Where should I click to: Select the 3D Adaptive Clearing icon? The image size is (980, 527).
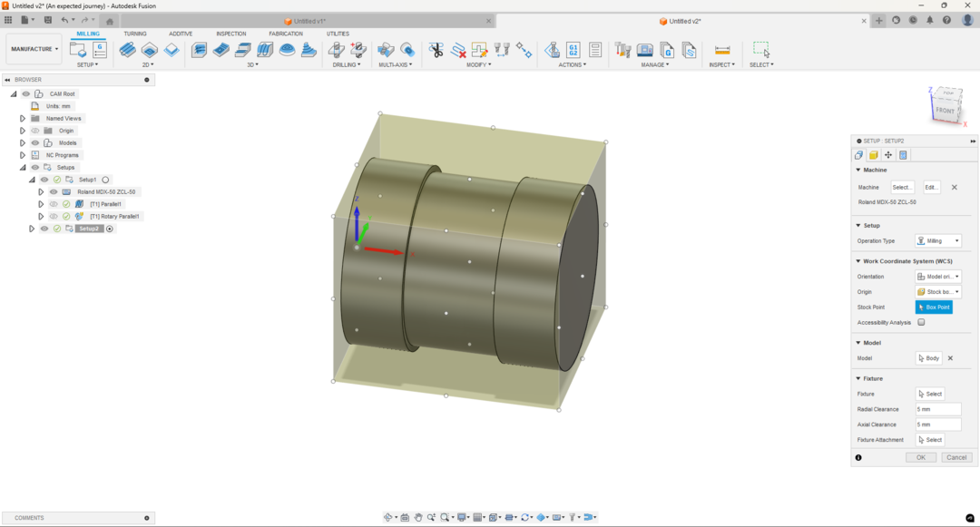[200, 50]
